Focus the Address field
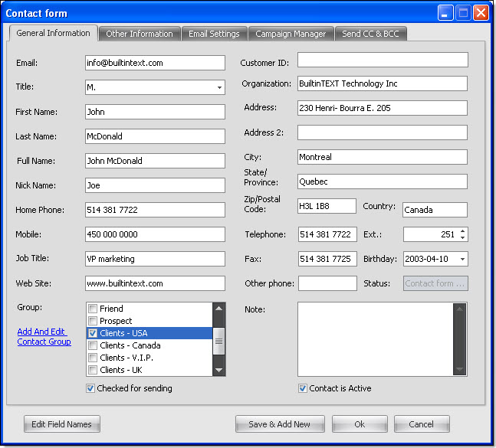This screenshot has height=448, width=496. pos(383,108)
